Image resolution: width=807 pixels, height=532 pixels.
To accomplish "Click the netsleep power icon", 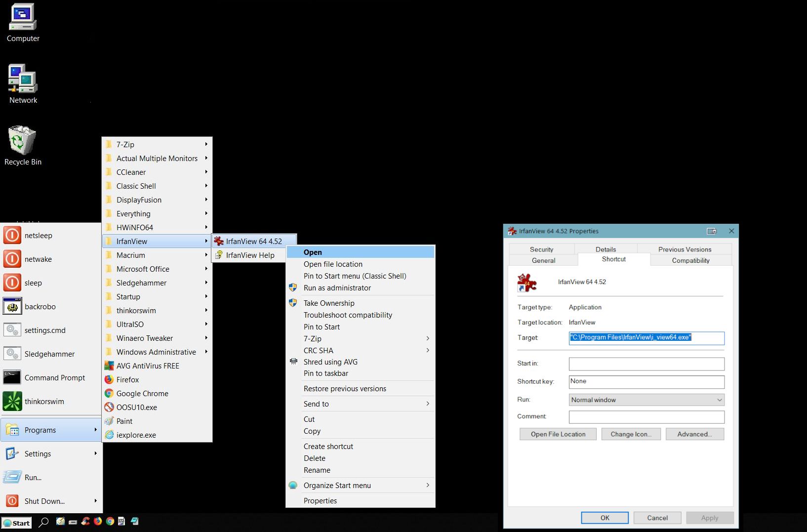I will click(12, 235).
